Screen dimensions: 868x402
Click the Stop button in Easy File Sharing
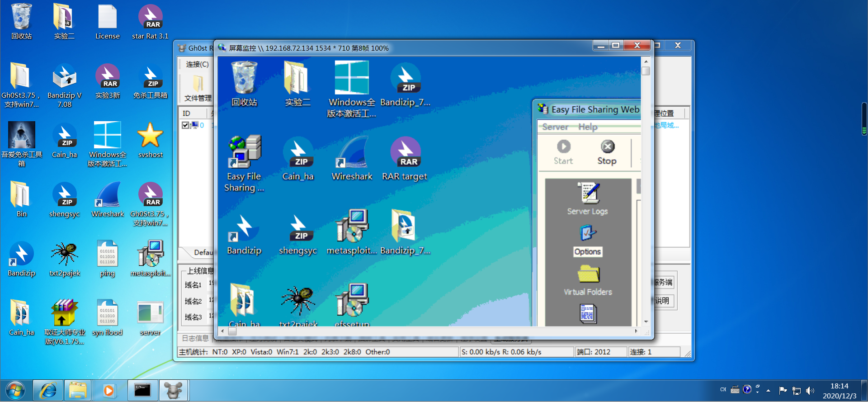point(607,153)
